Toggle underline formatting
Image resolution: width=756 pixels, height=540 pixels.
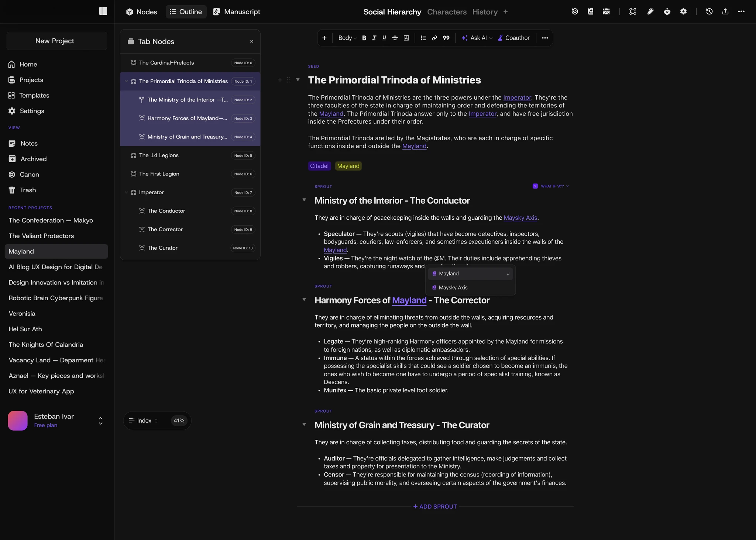[x=384, y=38]
